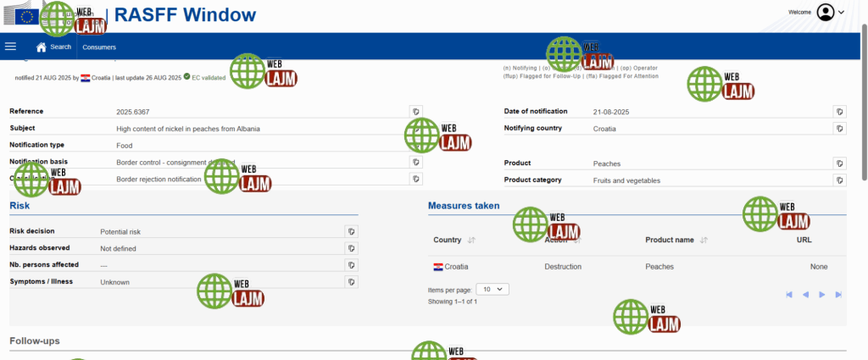868x360 pixels.
Task: Open the hamburger navigation menu
Action: pyautogui.click(x=10, y=47)
